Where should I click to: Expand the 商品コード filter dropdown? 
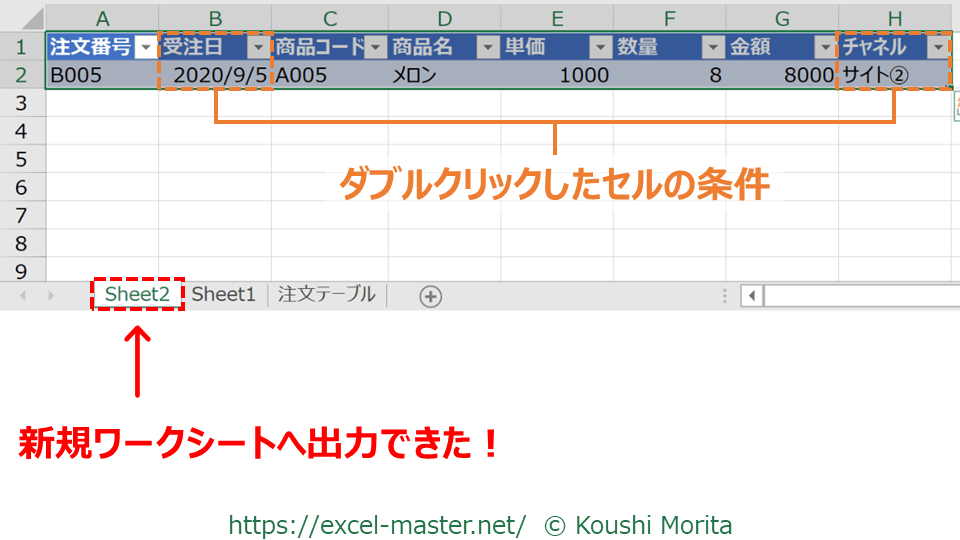(375, 47)
